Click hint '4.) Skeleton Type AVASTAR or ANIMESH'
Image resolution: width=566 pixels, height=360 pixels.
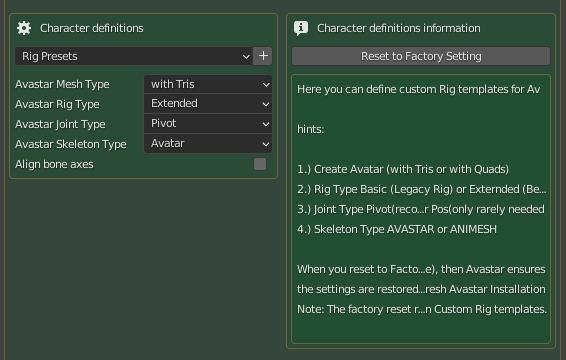point(397,229)
